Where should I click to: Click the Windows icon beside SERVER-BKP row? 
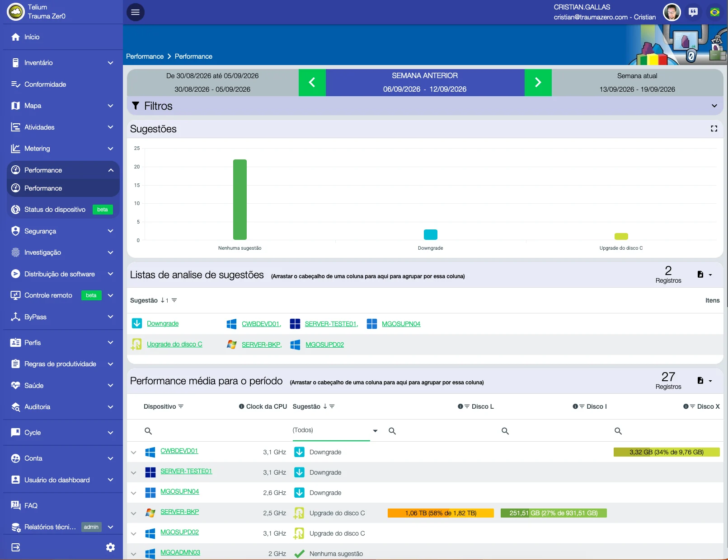click(x=150, y=513)
